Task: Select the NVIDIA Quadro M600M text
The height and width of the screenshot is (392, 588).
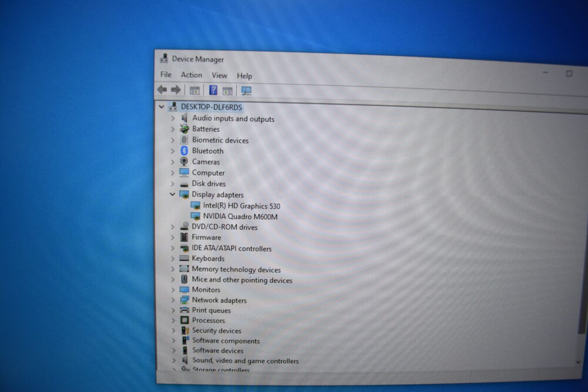Action: pyautogui.click(x=240, y=217)
